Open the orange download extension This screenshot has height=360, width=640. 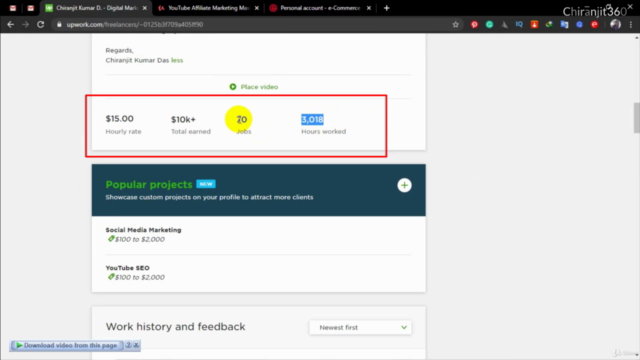point(534,24)
